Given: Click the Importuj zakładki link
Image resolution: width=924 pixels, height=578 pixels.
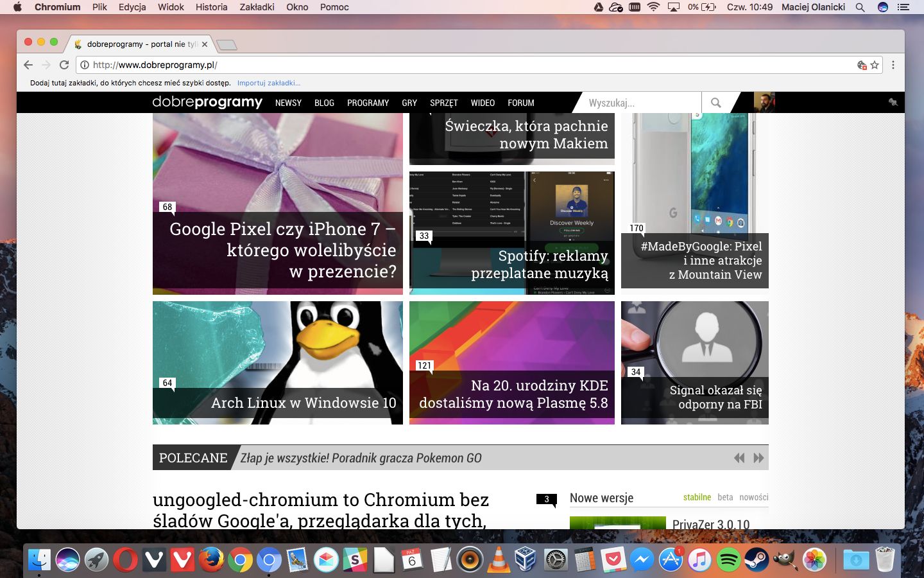Looking at the screenshot, I should click(268, 83).
